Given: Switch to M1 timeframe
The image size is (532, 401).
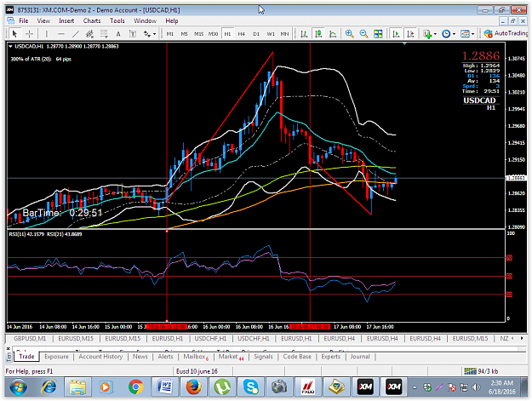Looking at the screenshot, I should click(x=170, y=33).
